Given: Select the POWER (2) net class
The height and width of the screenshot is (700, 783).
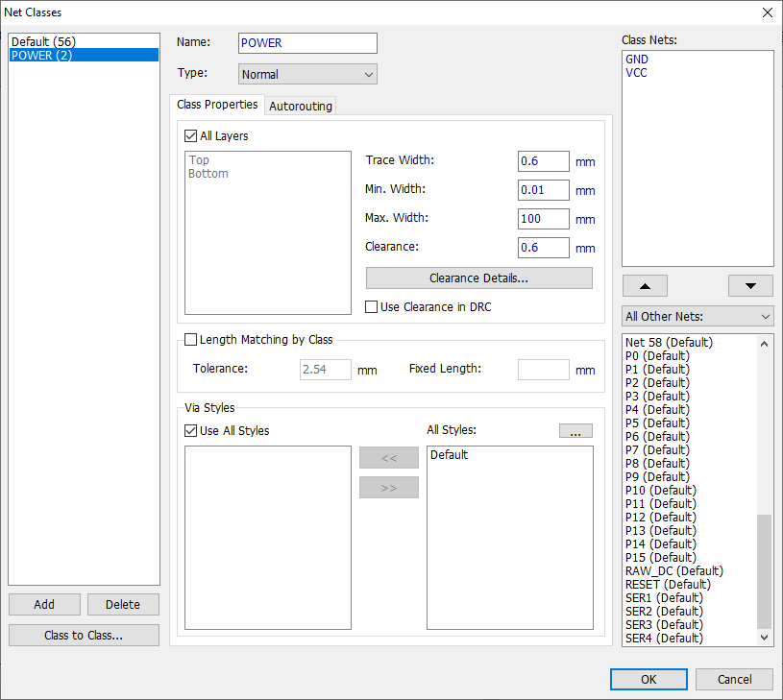Looking at the screenshot, I should [84, 55].
